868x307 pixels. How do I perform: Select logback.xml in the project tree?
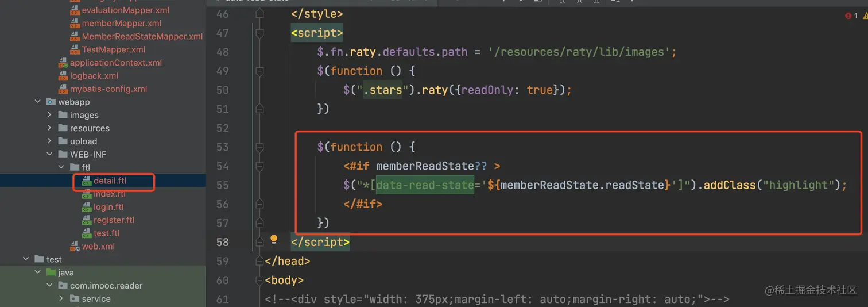pyautogui.click(x=94, y=76)
